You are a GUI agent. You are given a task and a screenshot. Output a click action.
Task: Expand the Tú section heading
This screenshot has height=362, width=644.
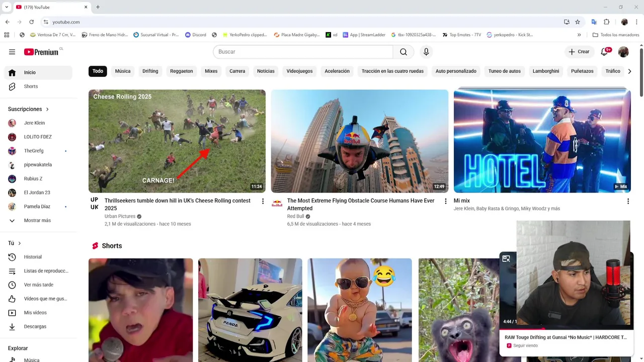pyautogui.click(x=15, y=243)
